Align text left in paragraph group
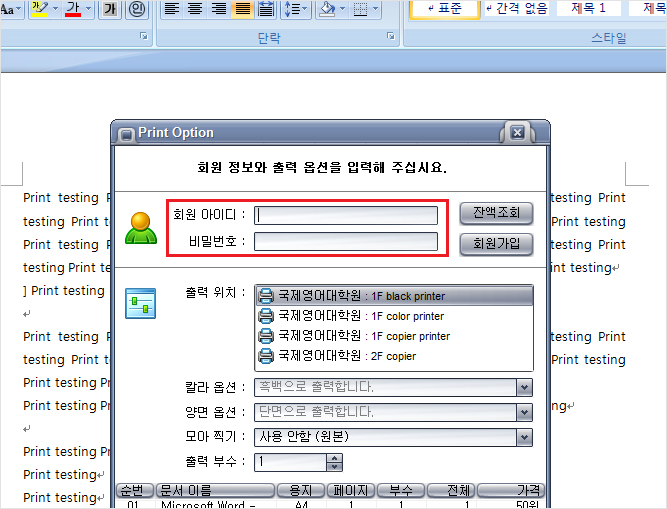Screen dimensions: 667x509 (172, 9)
